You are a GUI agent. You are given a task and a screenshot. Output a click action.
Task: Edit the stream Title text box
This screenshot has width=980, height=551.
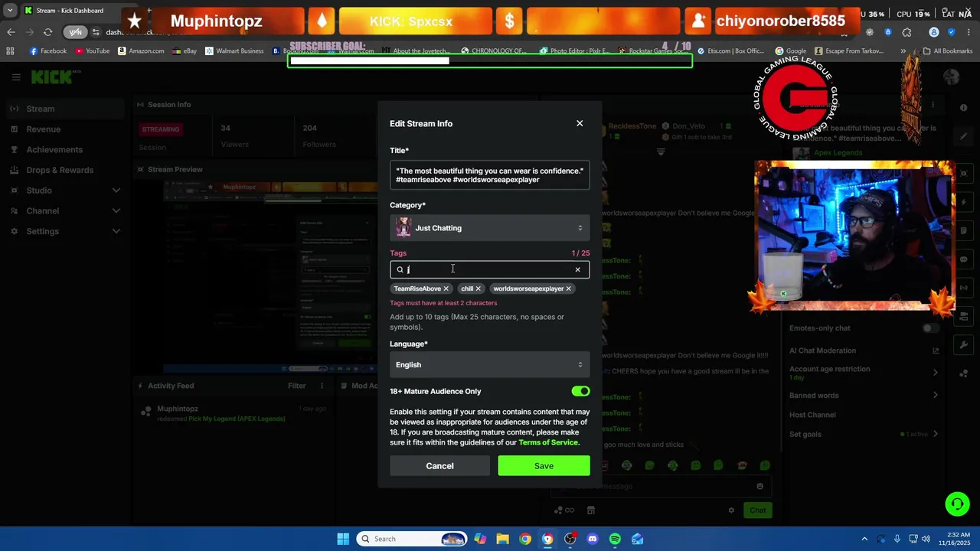coord(489,175)
